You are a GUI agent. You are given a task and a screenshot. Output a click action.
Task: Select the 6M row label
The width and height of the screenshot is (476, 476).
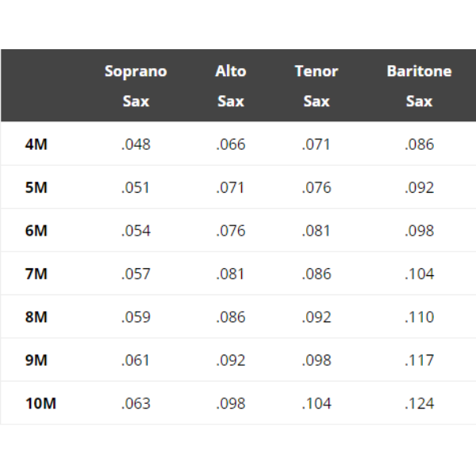(x=36, y=231)
